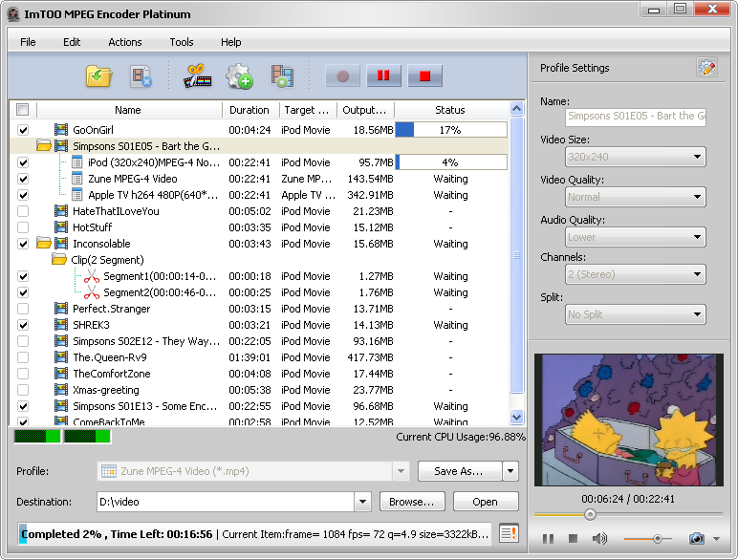Sort by the Status column header

coord(450,110)
